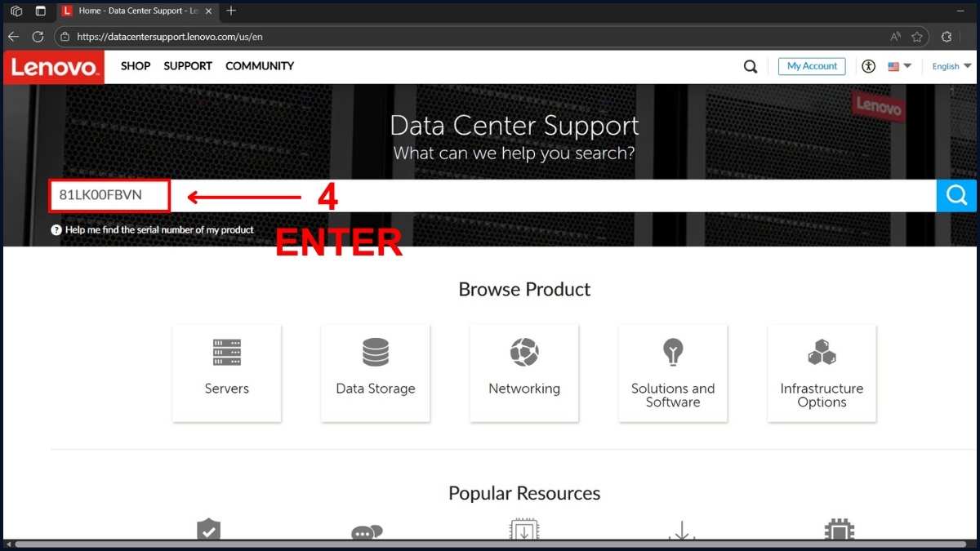Click the serial number search field

[x=492, y=196]
